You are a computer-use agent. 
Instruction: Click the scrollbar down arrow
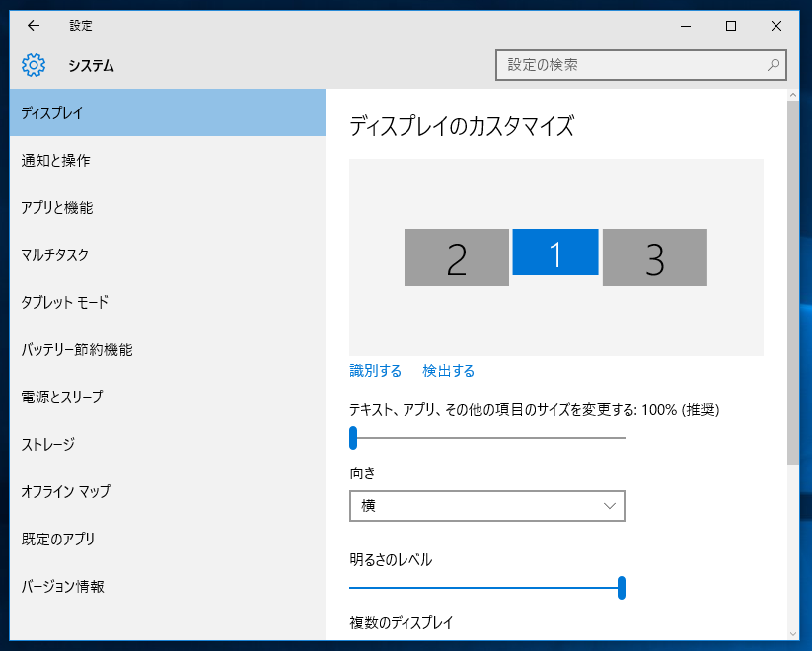pyautogui.click(x=793, y=634)
